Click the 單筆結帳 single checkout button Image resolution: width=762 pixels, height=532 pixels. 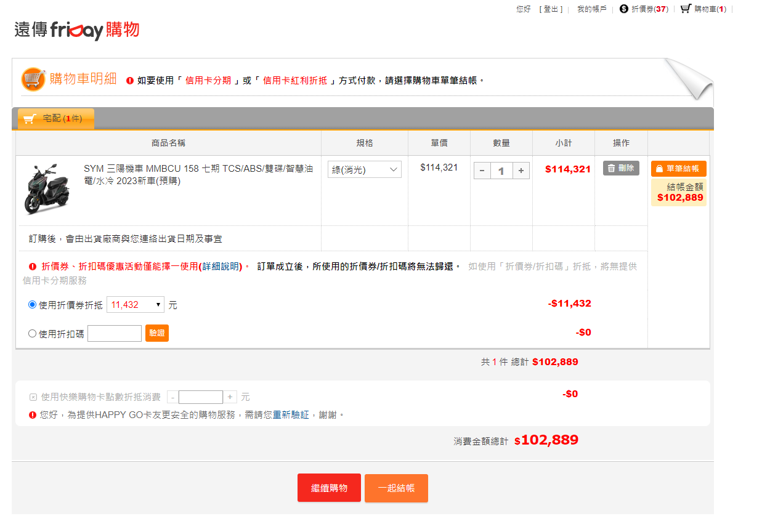pyautogui.click(x=678, y=169)
